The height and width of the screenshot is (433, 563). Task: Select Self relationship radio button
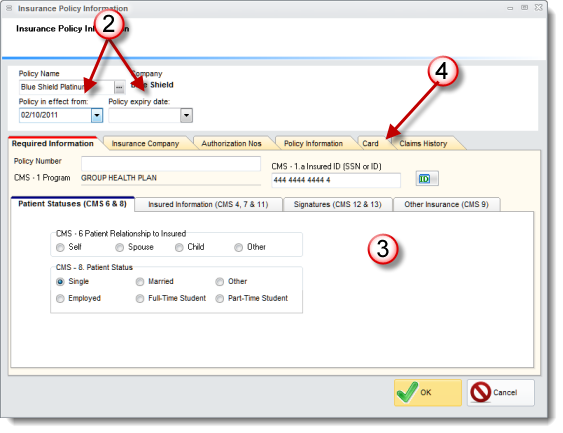60,247
